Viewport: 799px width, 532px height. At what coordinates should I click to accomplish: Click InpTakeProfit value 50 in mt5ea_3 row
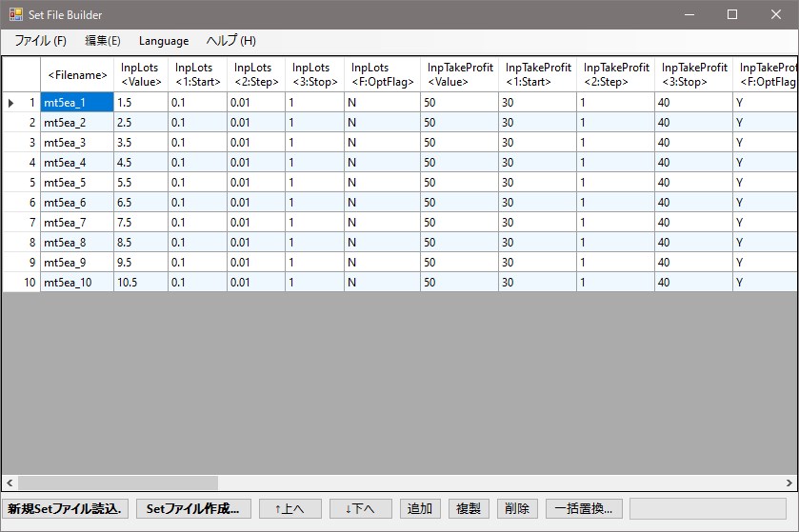[x=459, y=143]
